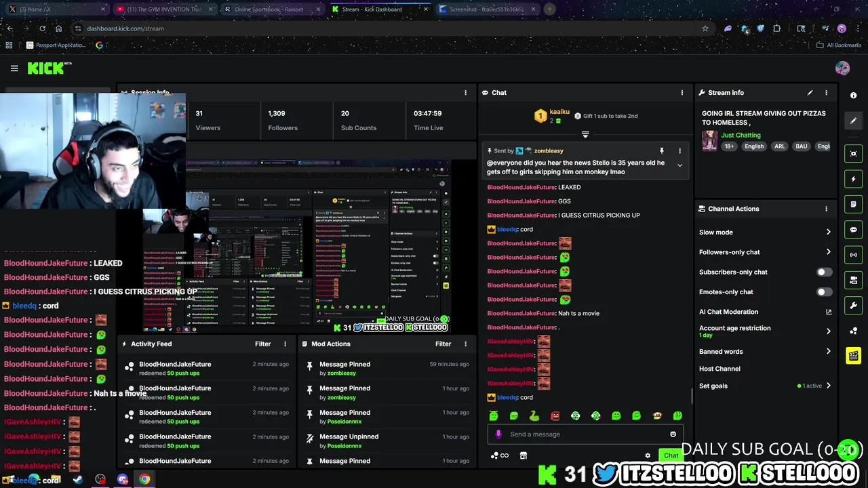868x488 pixels.
Task: Click the wrench sidebar icon
Action: pyautogui.click(x=853, y=306)
